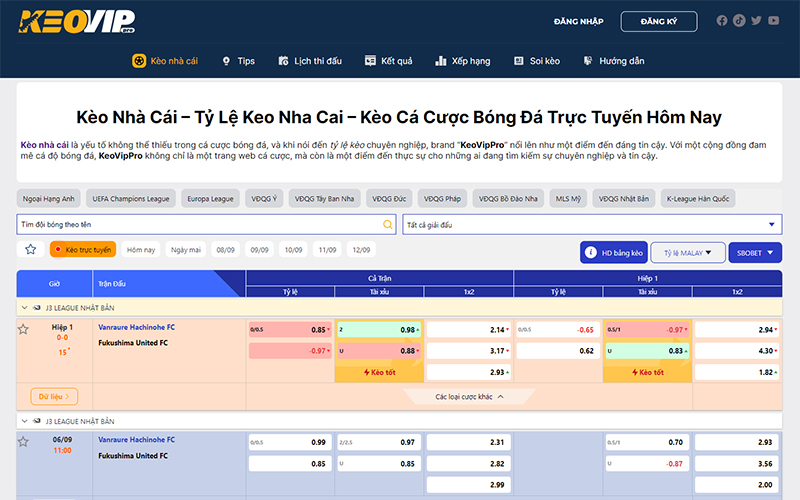Expand the SBOBET bookmaker dropdown
Screen dimensions: 800x500
pyautogui.click(x=755, y=253)
